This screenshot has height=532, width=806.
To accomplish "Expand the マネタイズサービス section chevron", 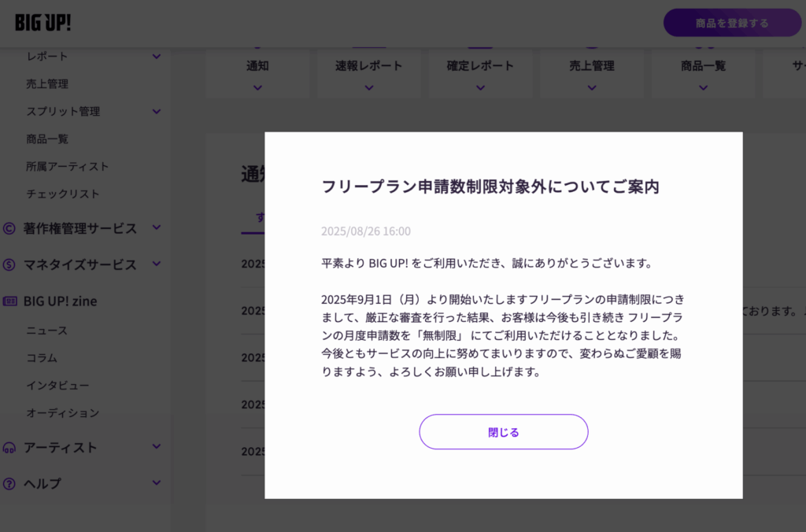I will (156, 264).
